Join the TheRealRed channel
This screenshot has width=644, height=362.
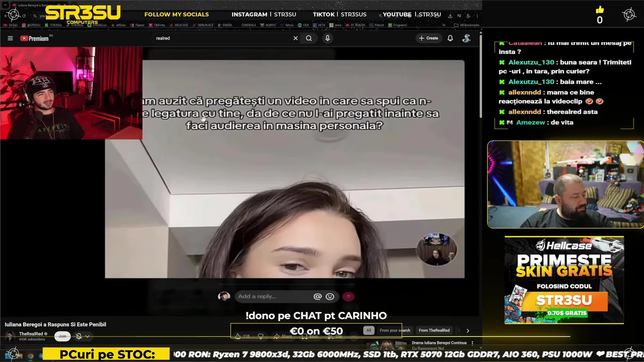(62, 336)
